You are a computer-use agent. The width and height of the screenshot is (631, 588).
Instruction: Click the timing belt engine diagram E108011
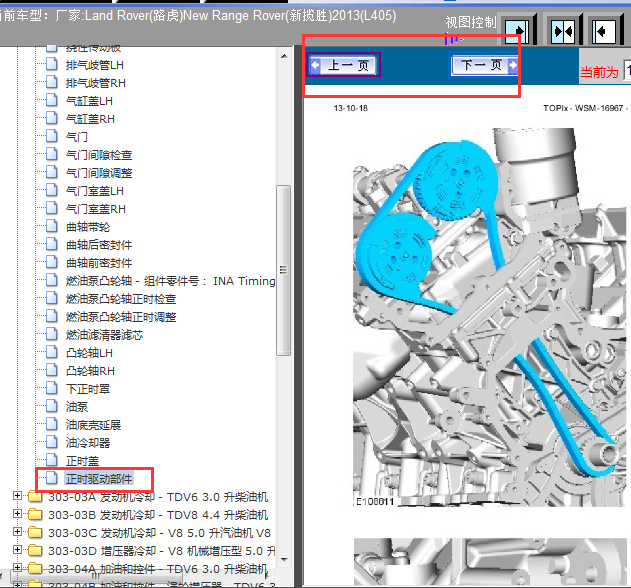click(491, 317)
